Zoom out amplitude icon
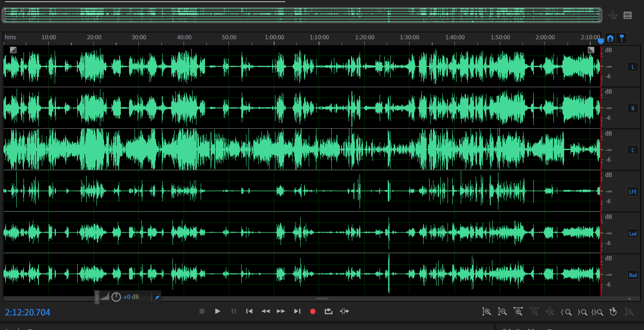Screen dimensions: 644x330 pyautogui.click(x=503, y=312)
